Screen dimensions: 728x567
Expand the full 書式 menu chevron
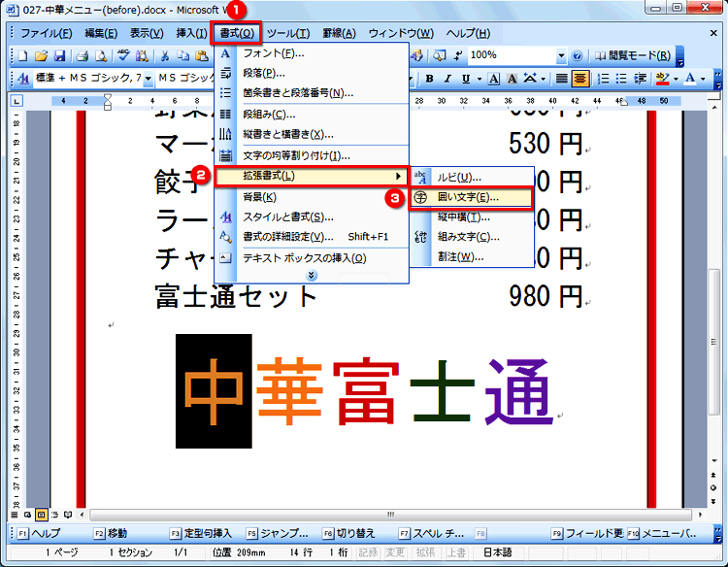point(312,276)
